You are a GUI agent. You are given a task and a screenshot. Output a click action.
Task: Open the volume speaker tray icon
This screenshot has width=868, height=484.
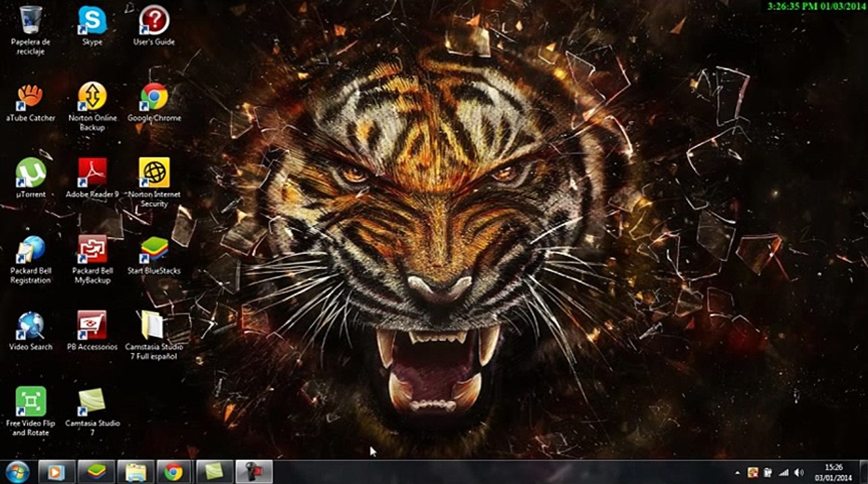799,473
